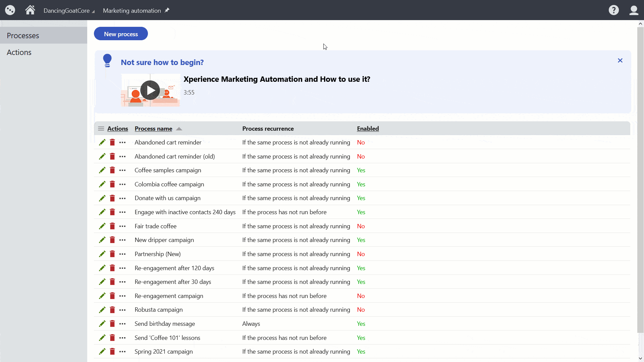Click the home icon in the top bar

click(x=30, y=10)
